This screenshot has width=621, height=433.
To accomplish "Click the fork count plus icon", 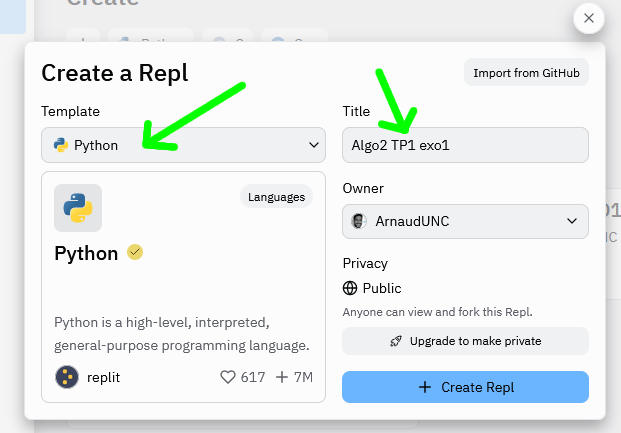I will click(282, 377).
